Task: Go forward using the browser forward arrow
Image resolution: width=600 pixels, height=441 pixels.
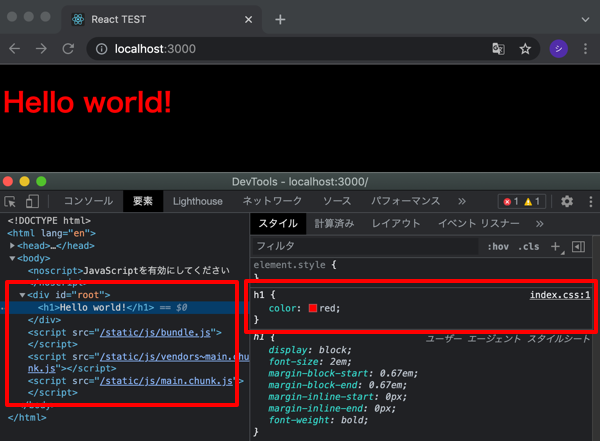Action: 41,49
